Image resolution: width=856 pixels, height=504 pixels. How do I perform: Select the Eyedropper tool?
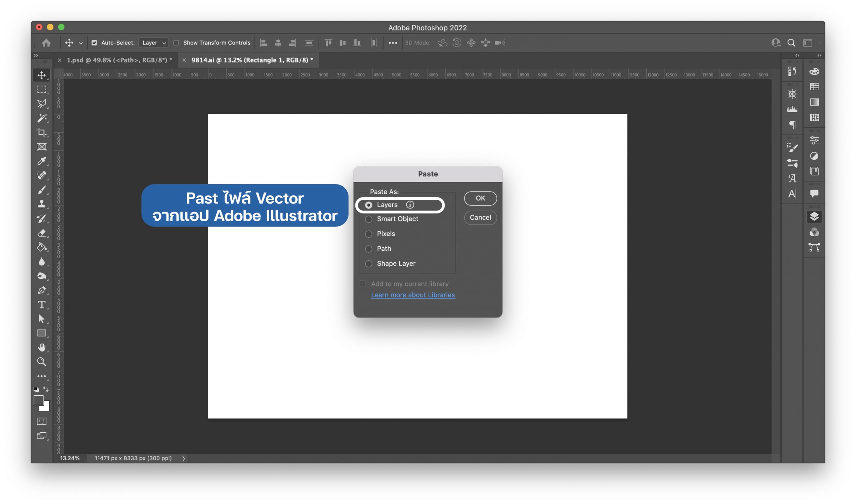41,161
